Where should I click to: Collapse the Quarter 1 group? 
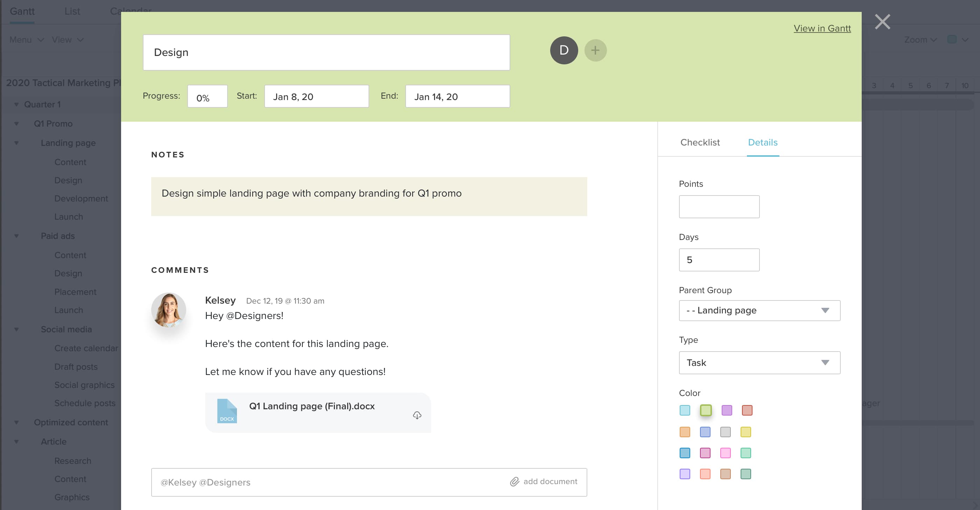[16, 104]
